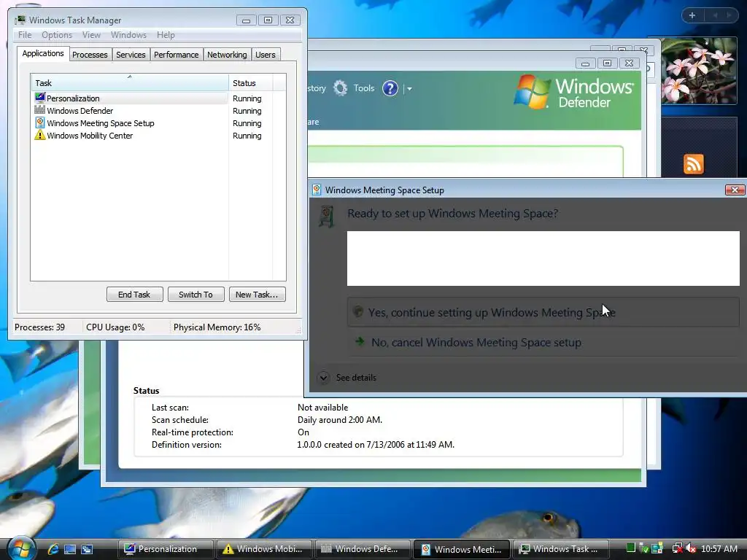Add a gadget with the sidebar plus button
Screen dimensions: 747x560
click(x=692, y=15)
